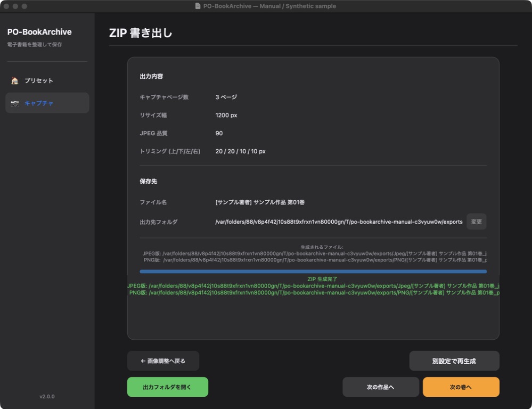Click the green JPEG版 output path line
Screen dimensions: 532x409
point(313,286)
